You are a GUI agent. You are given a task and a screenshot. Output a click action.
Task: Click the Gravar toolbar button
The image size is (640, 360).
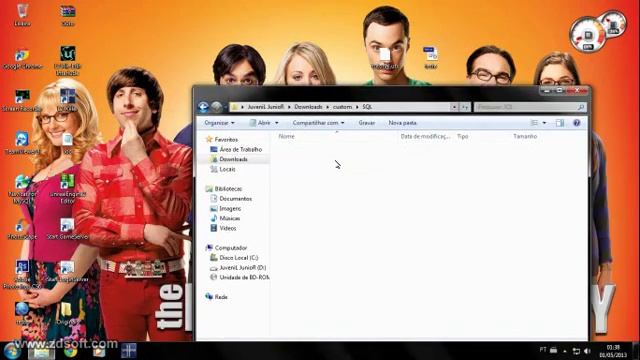click(x=367, y=123)
